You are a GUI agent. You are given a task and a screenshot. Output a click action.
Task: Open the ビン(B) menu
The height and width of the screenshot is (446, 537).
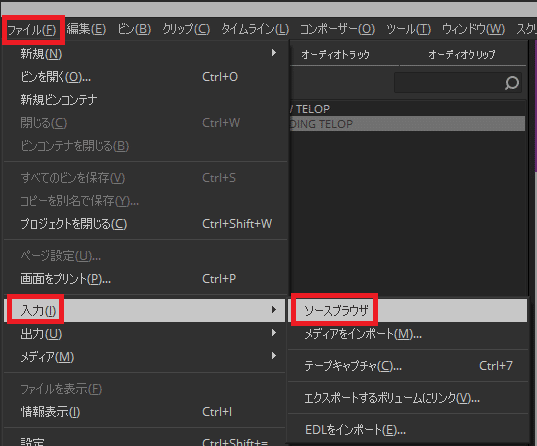pyautogui.click(x=134, y=29)
